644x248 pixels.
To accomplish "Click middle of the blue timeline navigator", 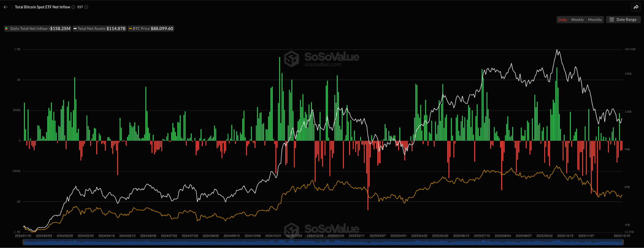I will tap(323, 242).
